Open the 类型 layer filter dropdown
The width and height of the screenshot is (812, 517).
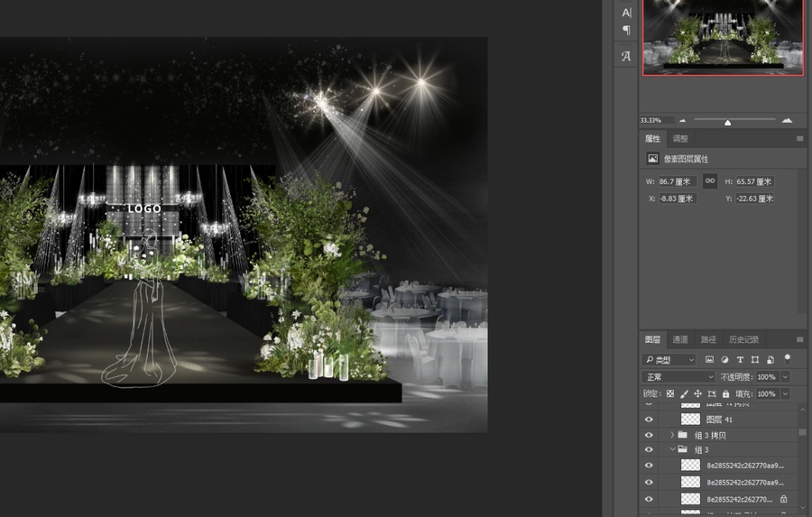pos(669,359)
